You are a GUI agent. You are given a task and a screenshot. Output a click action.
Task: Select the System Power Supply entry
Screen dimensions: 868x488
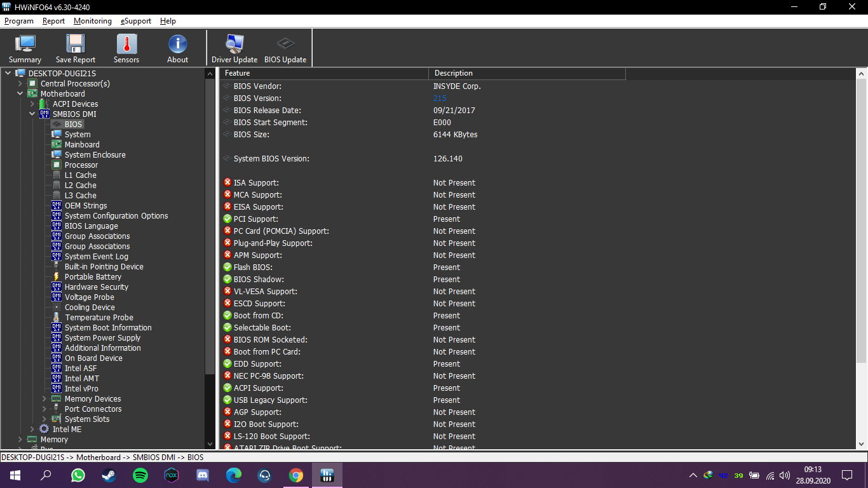click(x=103, y=337)
